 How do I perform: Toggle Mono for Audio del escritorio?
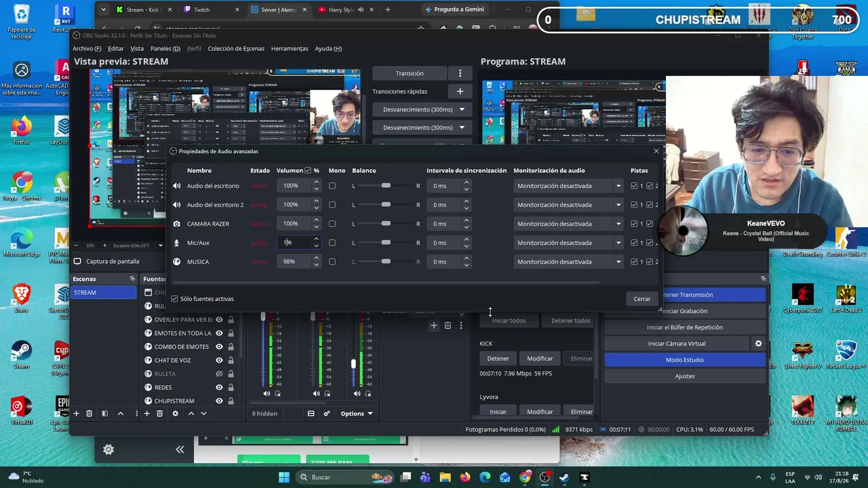click(x=332, y=186)
